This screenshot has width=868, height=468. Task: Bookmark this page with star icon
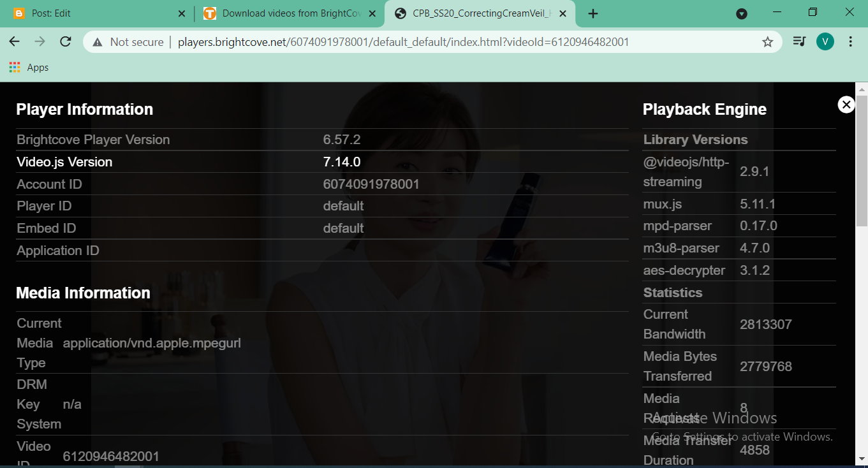click(767, 41)
